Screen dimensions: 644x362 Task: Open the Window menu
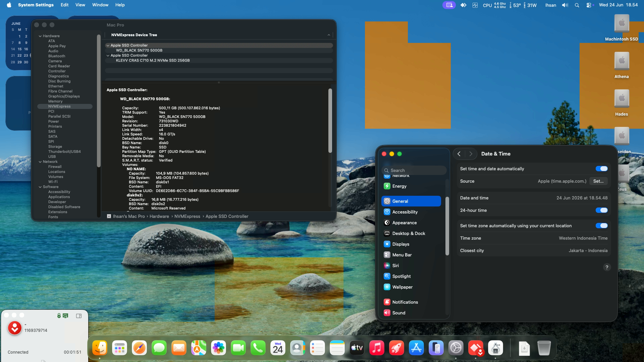(100, 5)
